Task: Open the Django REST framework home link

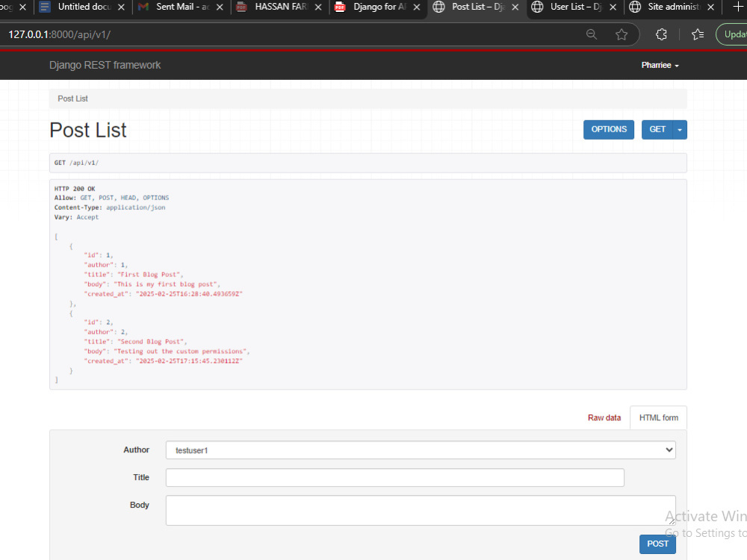Action: (105, 65)
